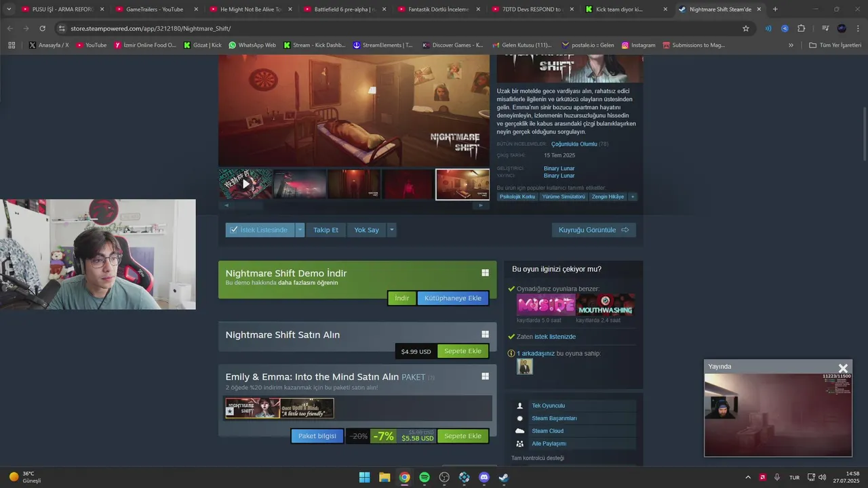Open the Gözat | Kick bookmark
The width and height of the screenshot is (868, 488).
[x=203, y=45]
